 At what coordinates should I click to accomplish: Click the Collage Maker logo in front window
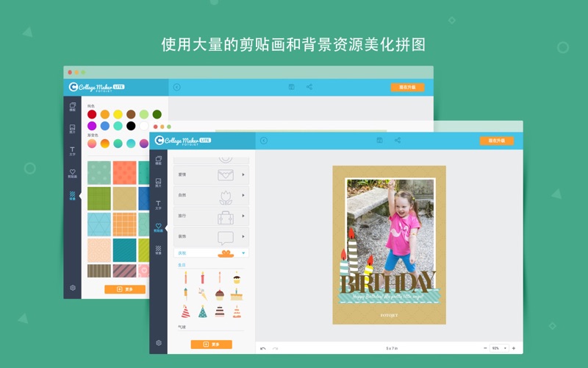(x=183, y=141)
